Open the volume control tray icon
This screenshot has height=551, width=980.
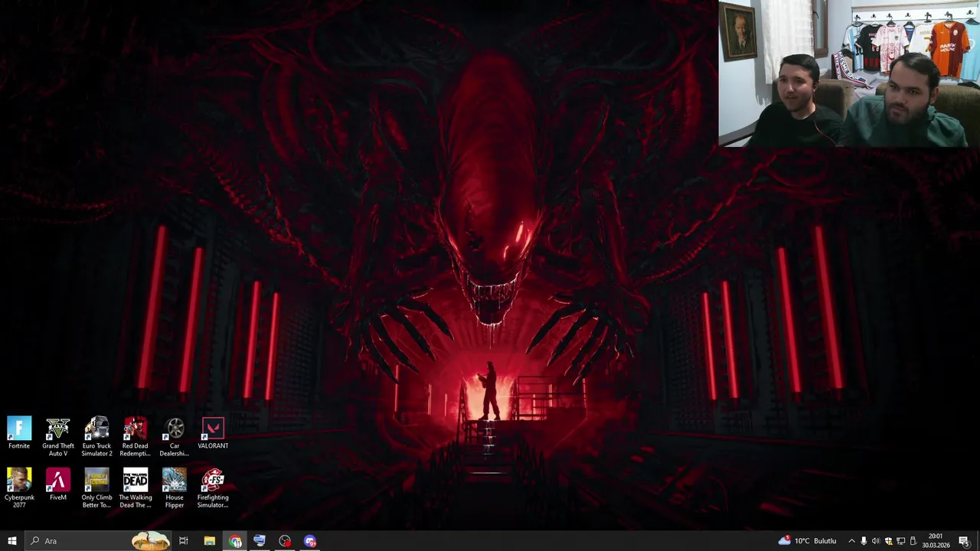(876, 541)
